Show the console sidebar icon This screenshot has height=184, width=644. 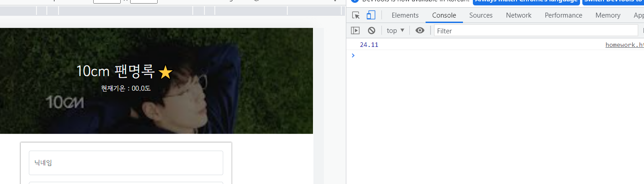coord(355,31)
